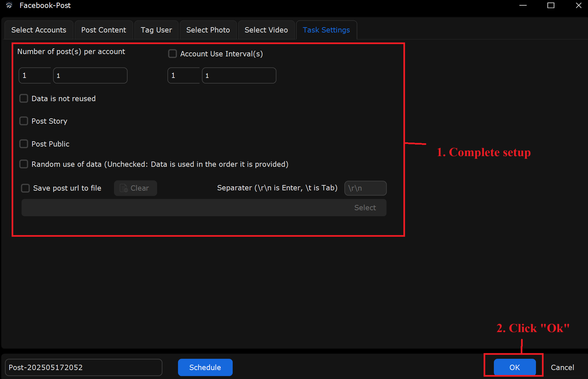Click the Schedule button
588x379 pixels.
[205, 367]
